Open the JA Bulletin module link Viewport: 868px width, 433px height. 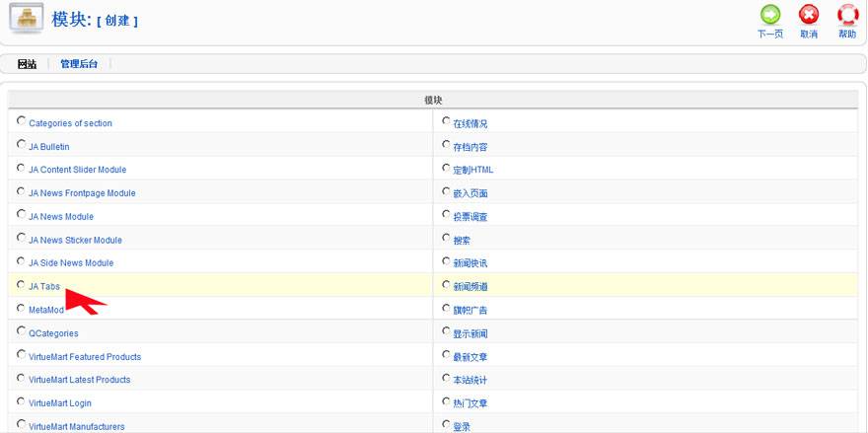49,147
